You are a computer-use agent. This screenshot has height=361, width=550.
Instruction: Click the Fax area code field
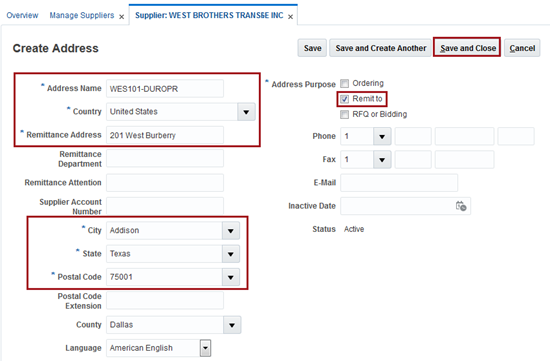413,160
